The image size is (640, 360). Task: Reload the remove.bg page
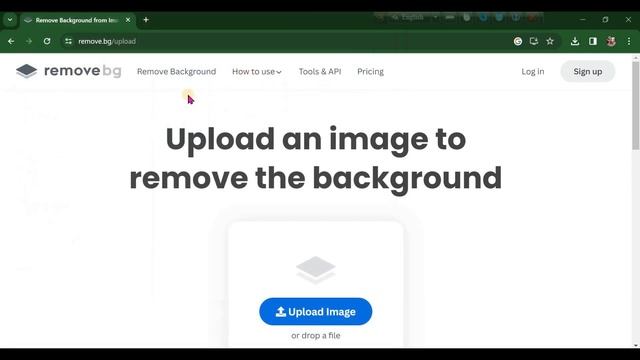pos(47,41)
